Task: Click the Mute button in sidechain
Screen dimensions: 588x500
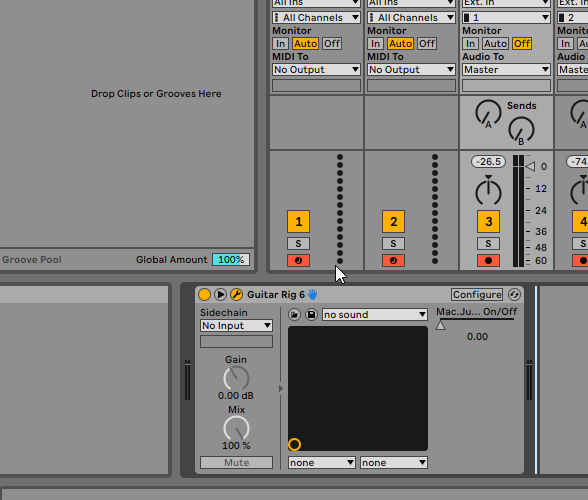Action: tap(236, 462)
